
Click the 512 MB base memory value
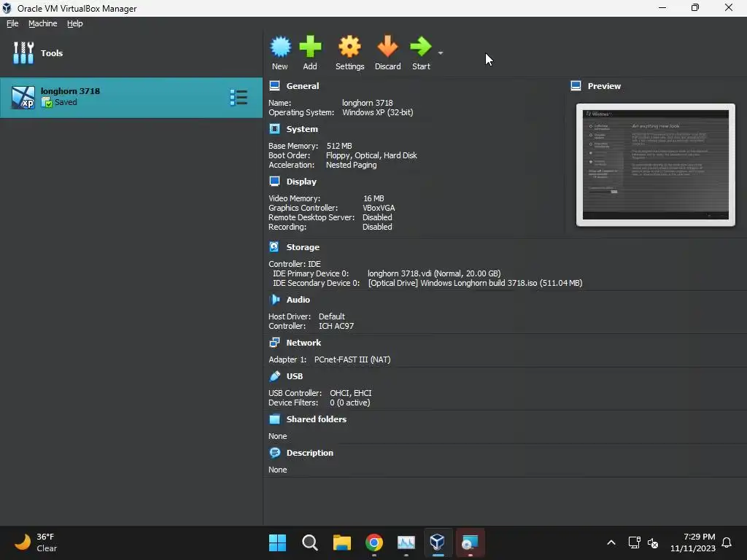click(339, 146)
